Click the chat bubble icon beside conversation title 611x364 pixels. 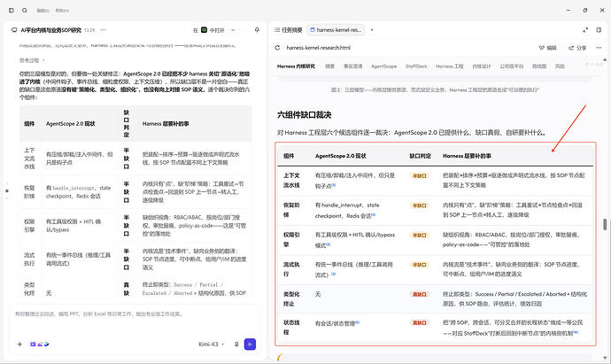coord(14,30)
